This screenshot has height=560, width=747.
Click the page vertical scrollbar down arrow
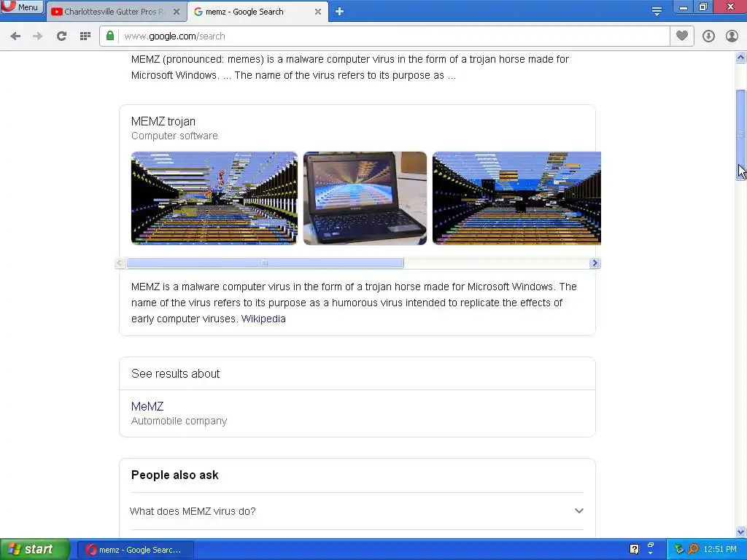(x=741, y=532)
